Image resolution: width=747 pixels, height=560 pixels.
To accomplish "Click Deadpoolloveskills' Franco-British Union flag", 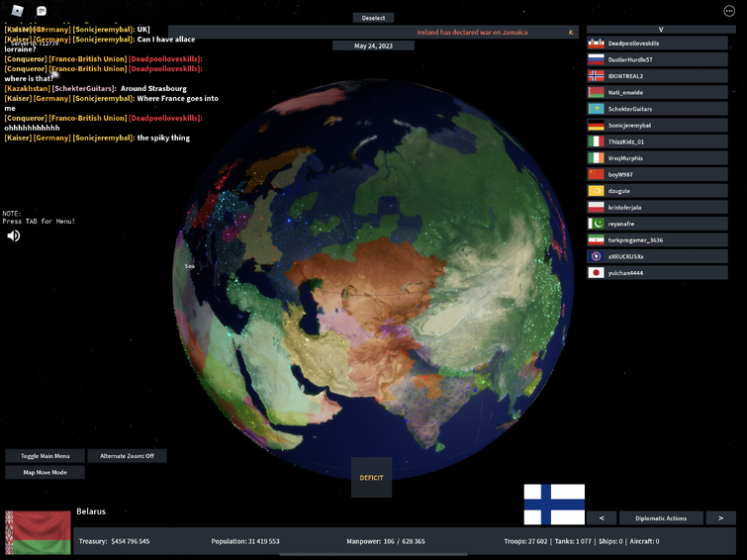I will click(x=596, y=44).
